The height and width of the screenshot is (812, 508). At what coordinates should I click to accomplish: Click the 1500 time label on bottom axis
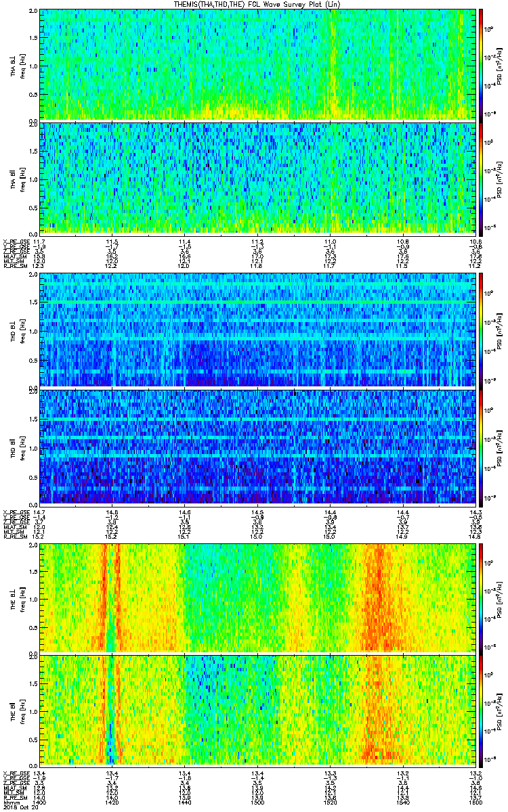click(257, 801)
